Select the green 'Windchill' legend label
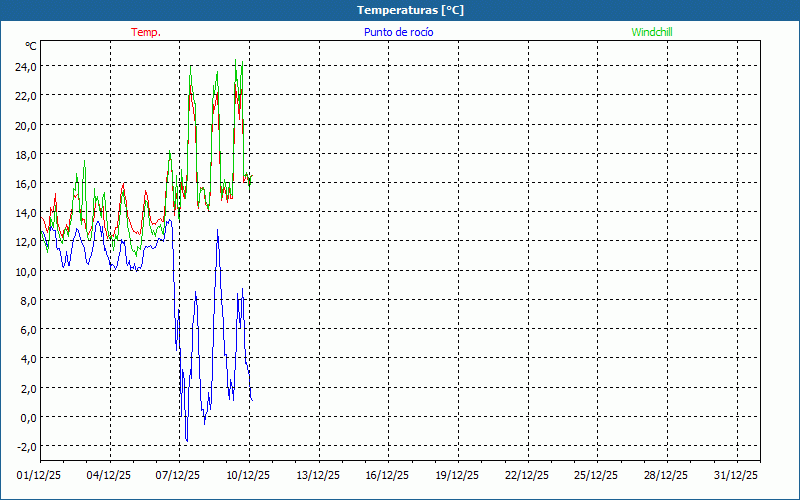 [652, 32]
